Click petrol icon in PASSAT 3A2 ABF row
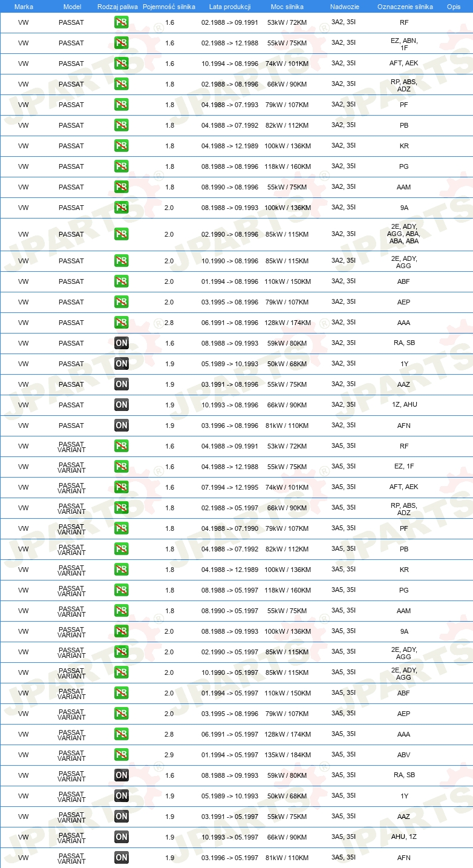 pyautogui.click(x=122, y=281)
